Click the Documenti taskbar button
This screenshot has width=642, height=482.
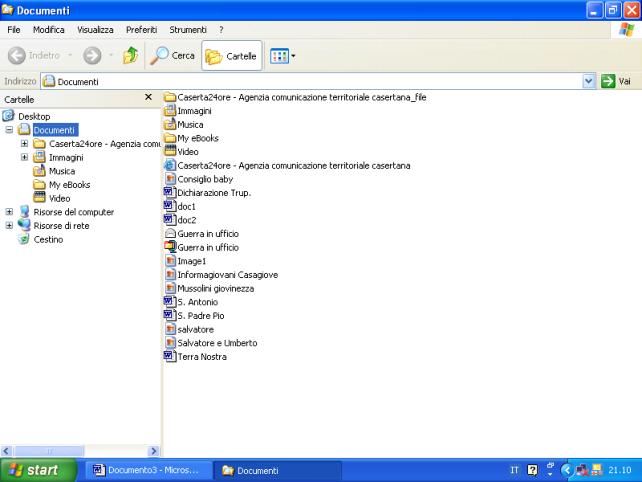(x=277, y=471)
